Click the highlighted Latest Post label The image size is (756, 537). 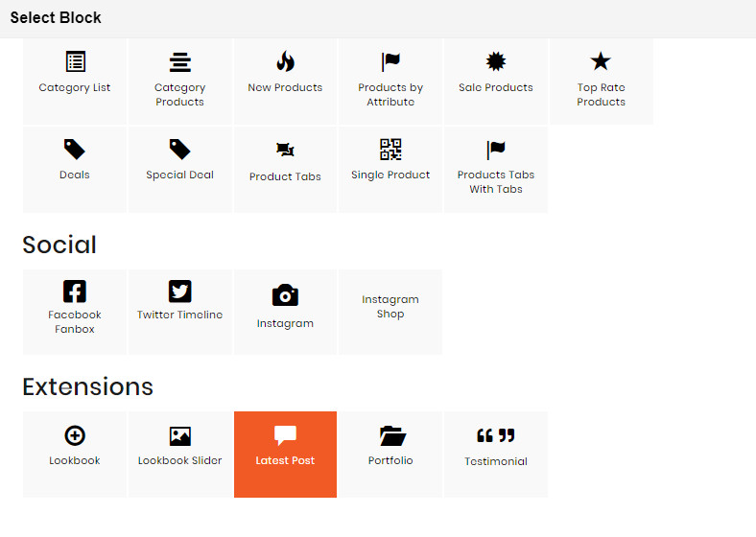(x=285, y=460)
